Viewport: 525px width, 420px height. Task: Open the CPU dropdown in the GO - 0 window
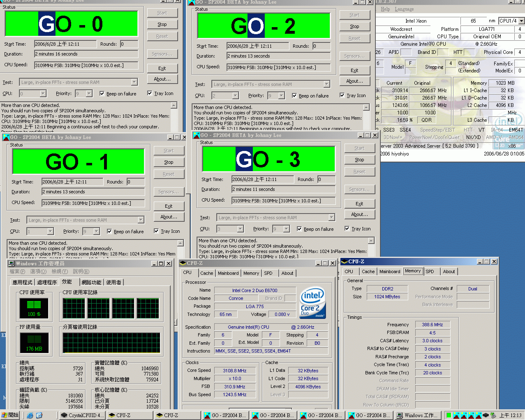tap(43, 94)
